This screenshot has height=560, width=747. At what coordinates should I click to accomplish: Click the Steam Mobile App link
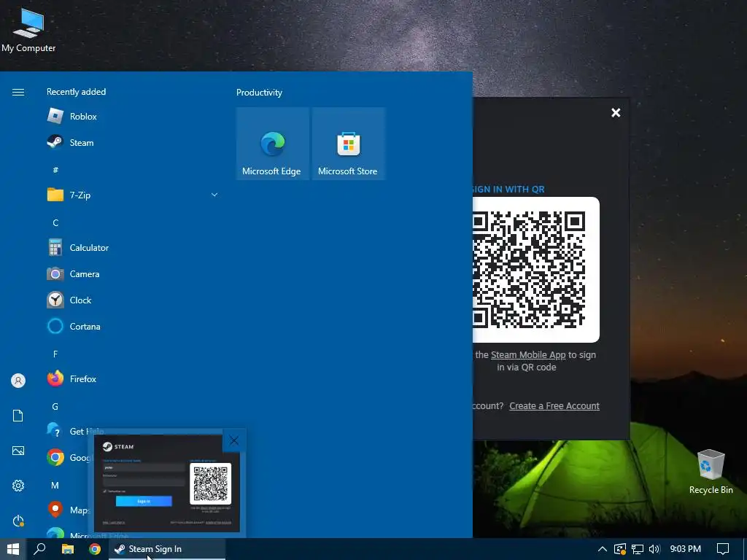[x=528, y=355]
